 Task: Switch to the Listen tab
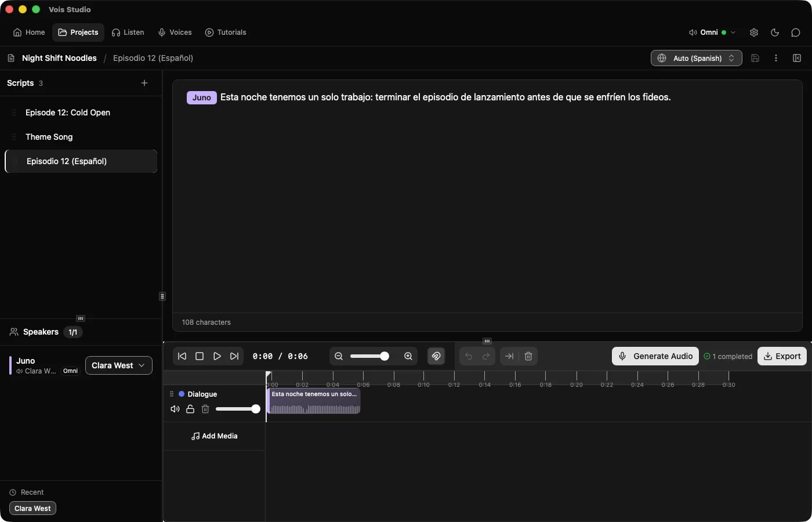pyautogui.click(x=128, y=32)
